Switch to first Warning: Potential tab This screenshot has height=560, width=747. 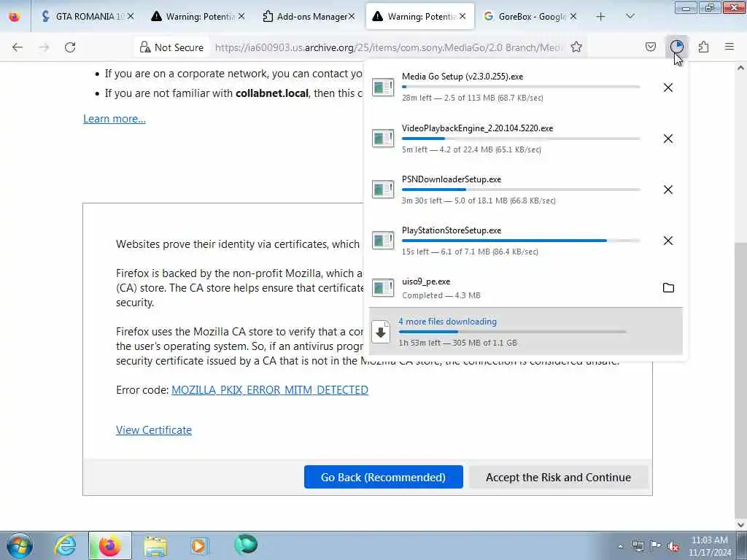point(198,17)
